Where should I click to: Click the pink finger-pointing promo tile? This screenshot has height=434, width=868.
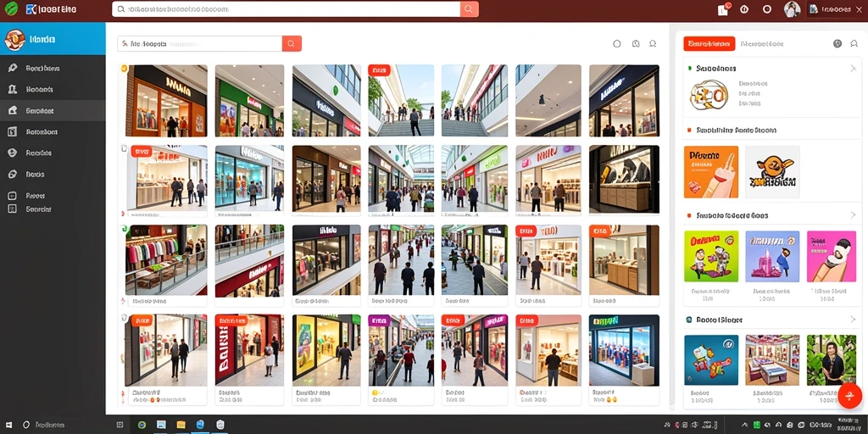click(831, 256)
